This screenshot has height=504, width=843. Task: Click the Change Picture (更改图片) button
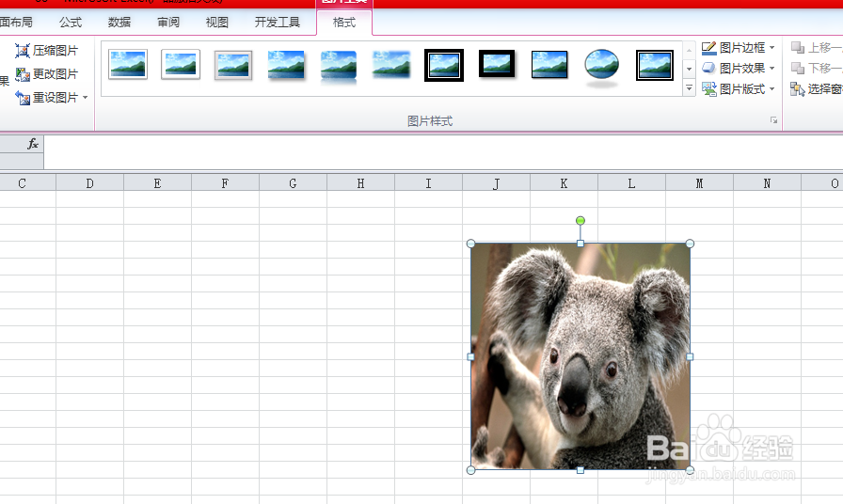point(46,74)
